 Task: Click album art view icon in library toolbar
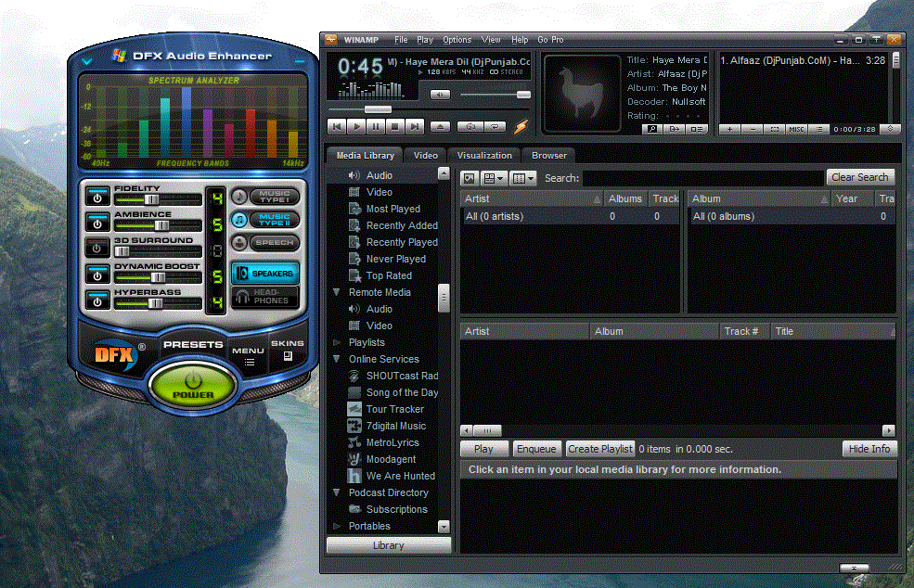pyautogui.click(x=470, y=178)
